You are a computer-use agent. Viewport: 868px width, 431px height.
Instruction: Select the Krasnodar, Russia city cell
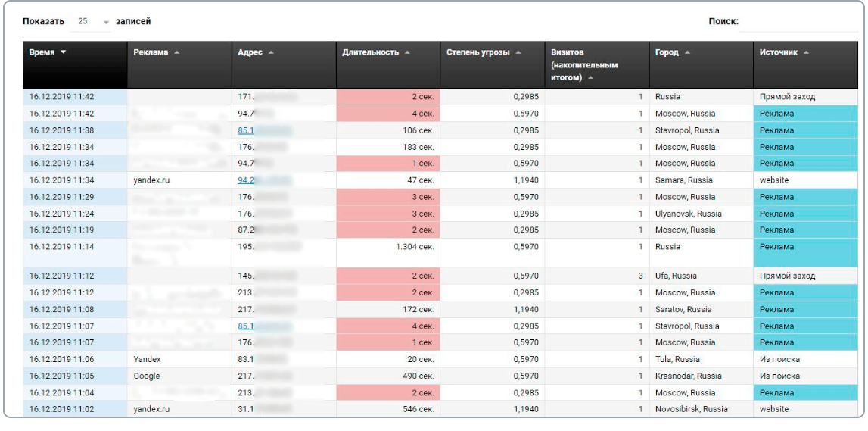[x=702, y=376]
